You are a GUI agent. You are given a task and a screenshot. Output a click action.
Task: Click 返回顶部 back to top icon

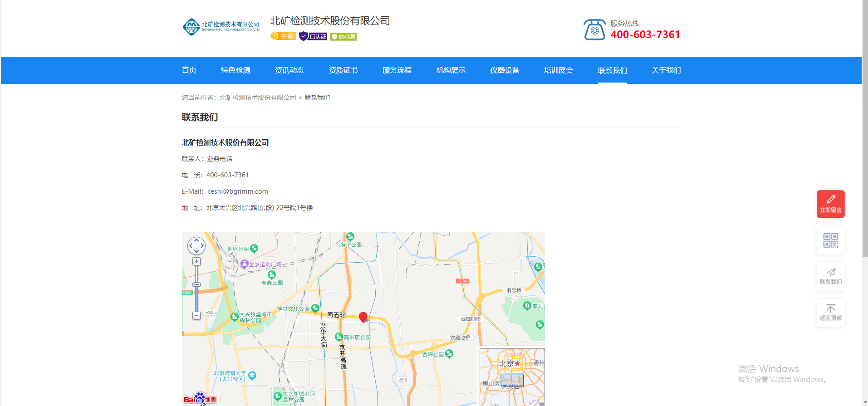pyautogui.click(x=830, y=313)
